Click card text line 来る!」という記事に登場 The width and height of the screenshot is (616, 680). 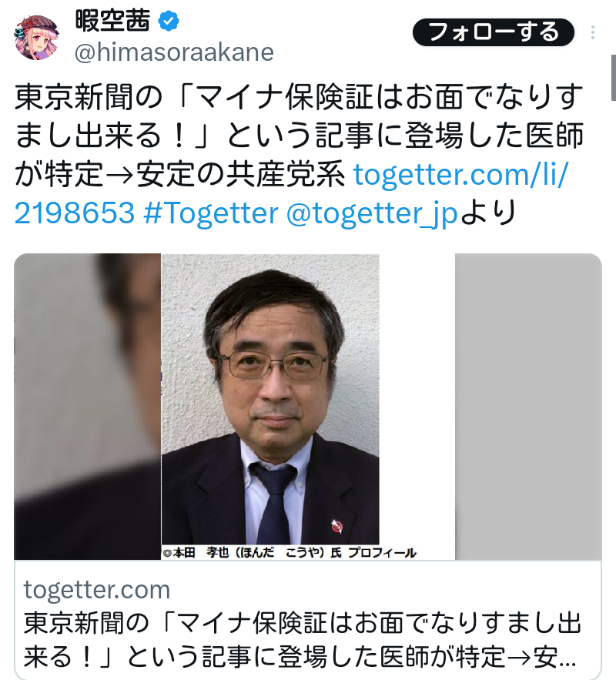tap(300, 657)
